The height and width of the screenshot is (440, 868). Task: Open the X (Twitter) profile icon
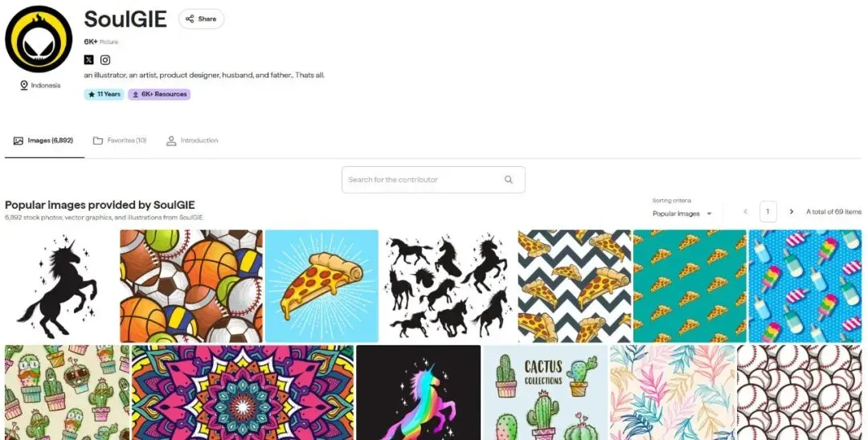point(88,59)
